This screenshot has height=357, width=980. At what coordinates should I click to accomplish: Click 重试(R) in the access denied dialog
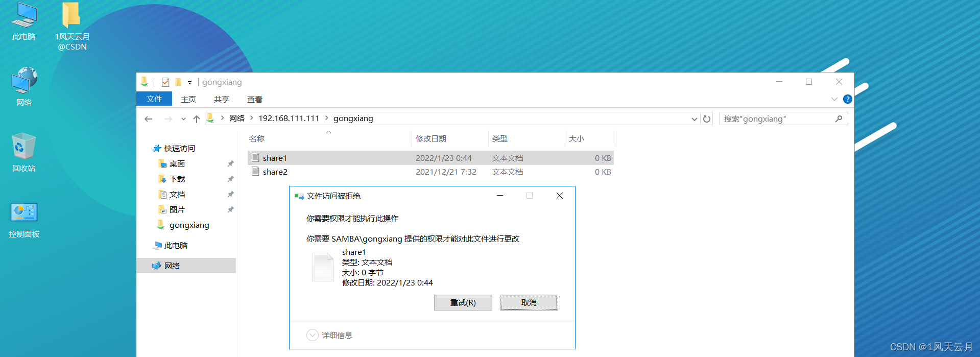coord(463,303)
